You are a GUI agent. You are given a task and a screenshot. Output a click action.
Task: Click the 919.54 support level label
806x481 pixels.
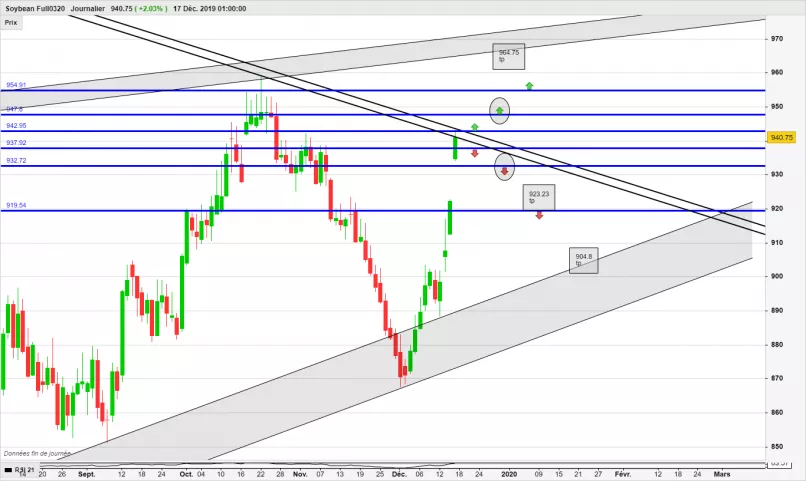pos(16,205)
